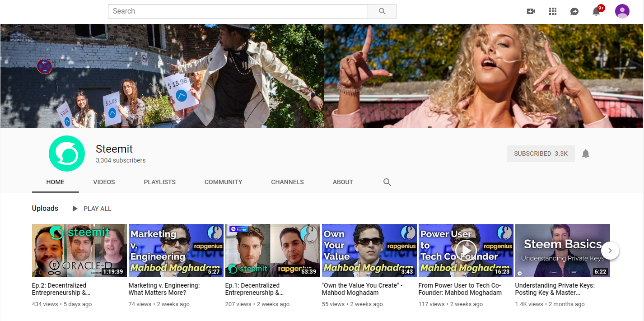
Task: Click the search magnifier button
Action: click(382, 11)
